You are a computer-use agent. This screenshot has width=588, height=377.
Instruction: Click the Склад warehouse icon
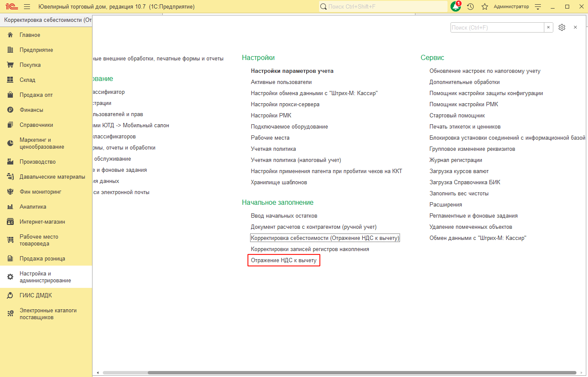click(10, 80)
